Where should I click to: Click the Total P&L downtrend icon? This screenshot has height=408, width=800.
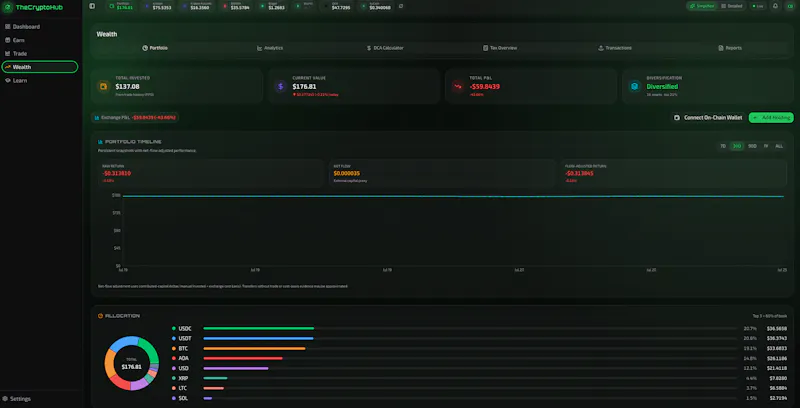[458, 86]
